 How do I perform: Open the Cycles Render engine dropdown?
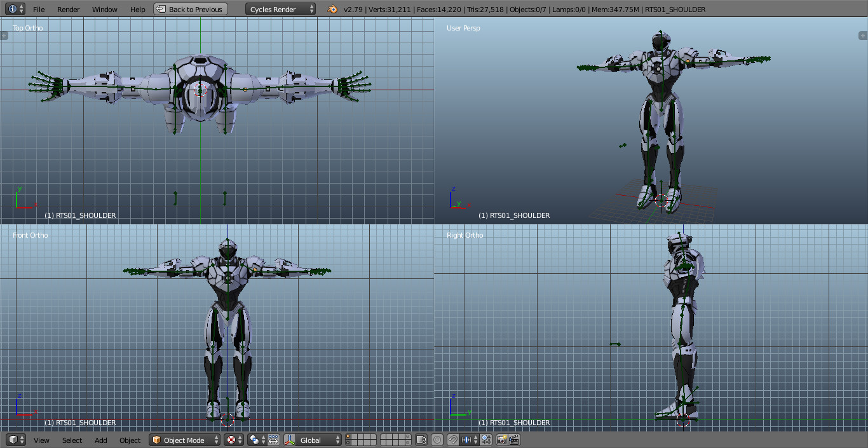[280, 9]
